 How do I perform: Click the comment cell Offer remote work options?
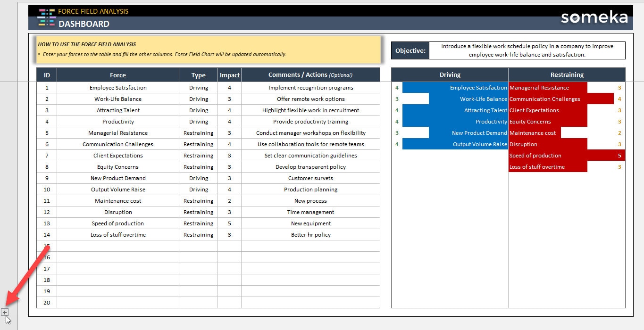click(309, 99)
